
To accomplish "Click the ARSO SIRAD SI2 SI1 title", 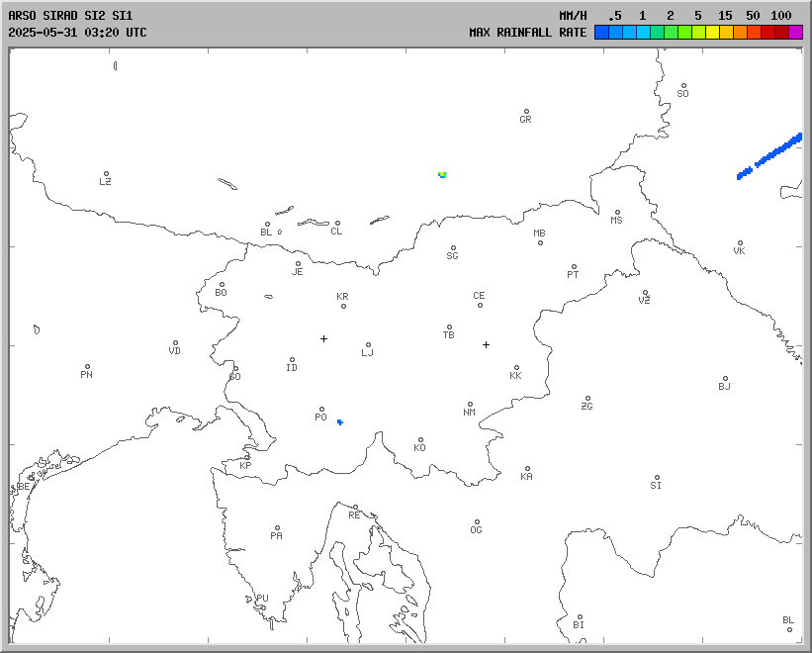I will click(69, 16).
